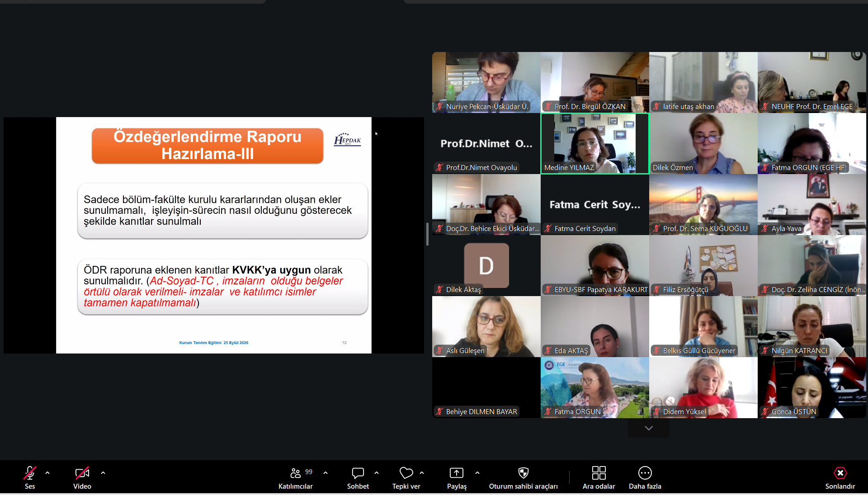Click Eda AKTAŞ video tile
Image resolution: width=868 pixels, height=495 pixels.
coord(595,326)
